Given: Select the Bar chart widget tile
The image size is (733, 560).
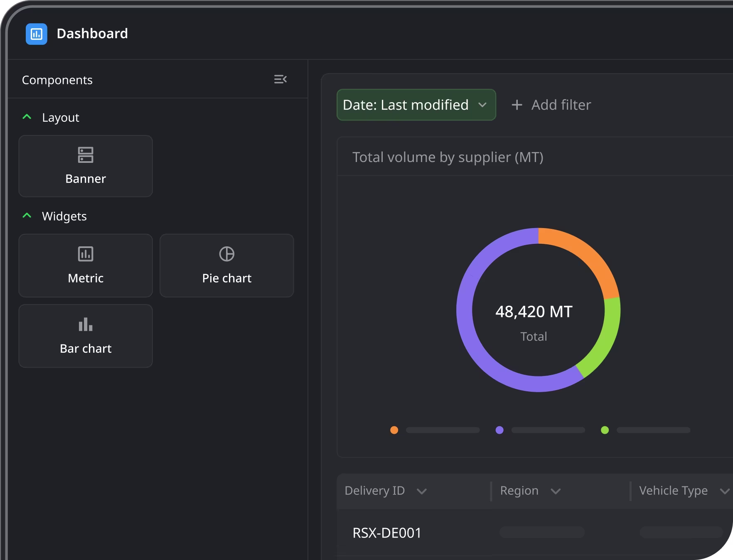Looking at the screenshot, I should click(x=86, y=336).
